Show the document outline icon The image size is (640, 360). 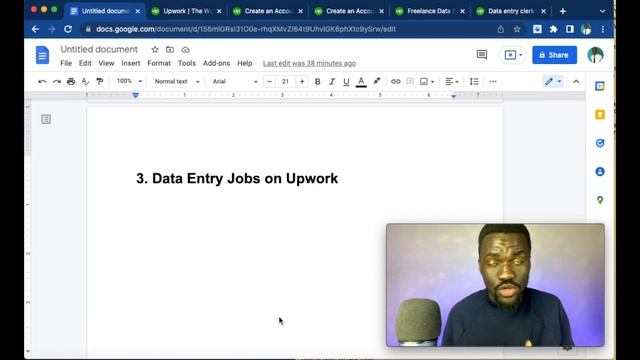tap(46, 119)
